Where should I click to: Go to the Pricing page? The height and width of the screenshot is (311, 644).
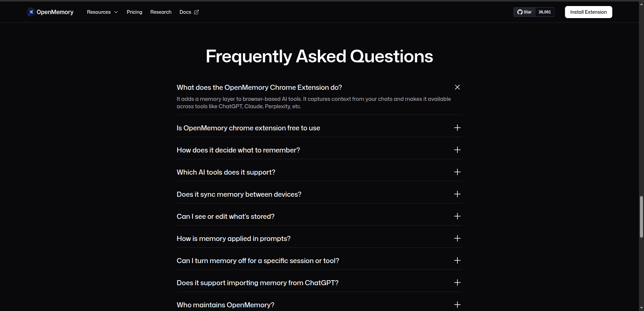coord(135,12)
